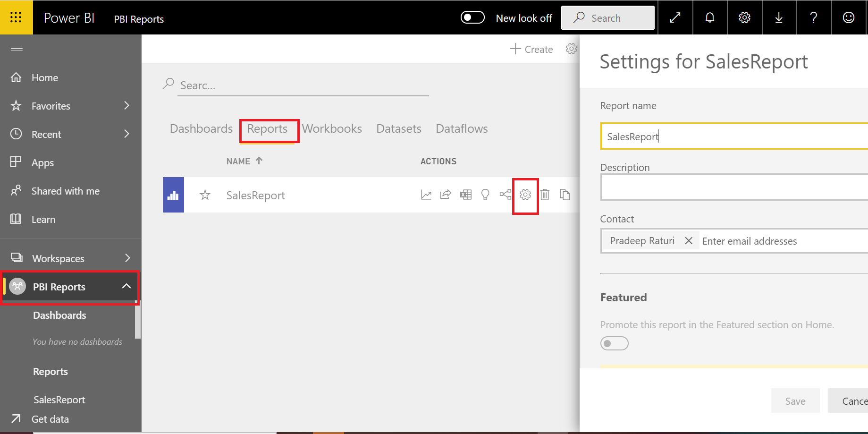Favorite SalesReport using the star
Viewport: 868px width, 434px height.
205,195
